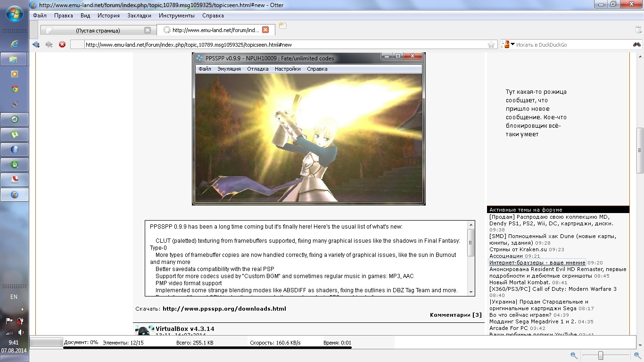Focus the URL address bar field
This screenshot has height=362, width=644.
[285, 45]
